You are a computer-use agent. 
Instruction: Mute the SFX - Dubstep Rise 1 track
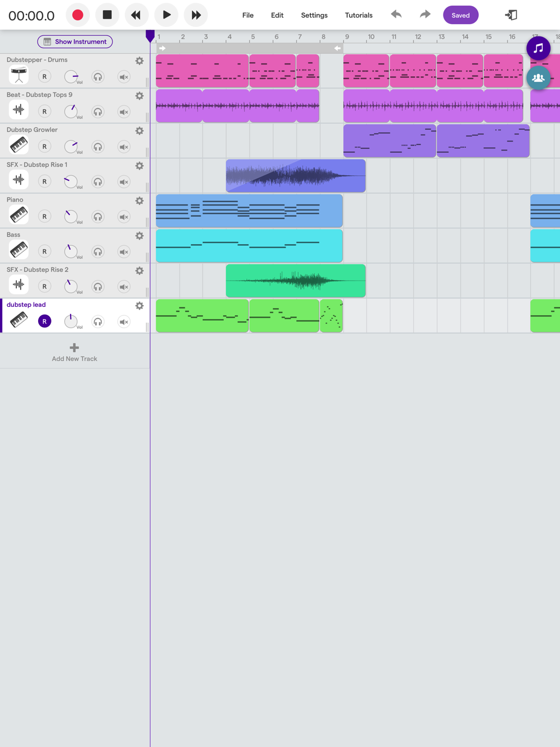pyautogui.click(x=124, y=182)
